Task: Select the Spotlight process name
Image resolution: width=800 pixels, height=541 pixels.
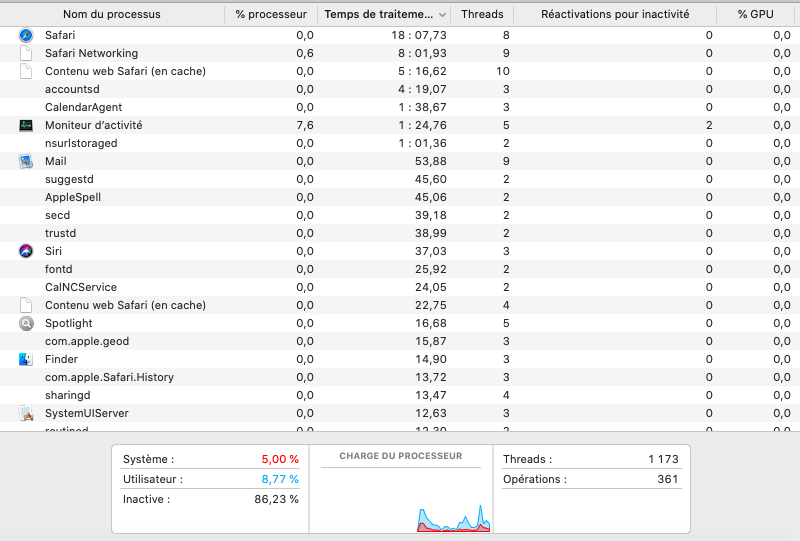Action: point(69,323)
